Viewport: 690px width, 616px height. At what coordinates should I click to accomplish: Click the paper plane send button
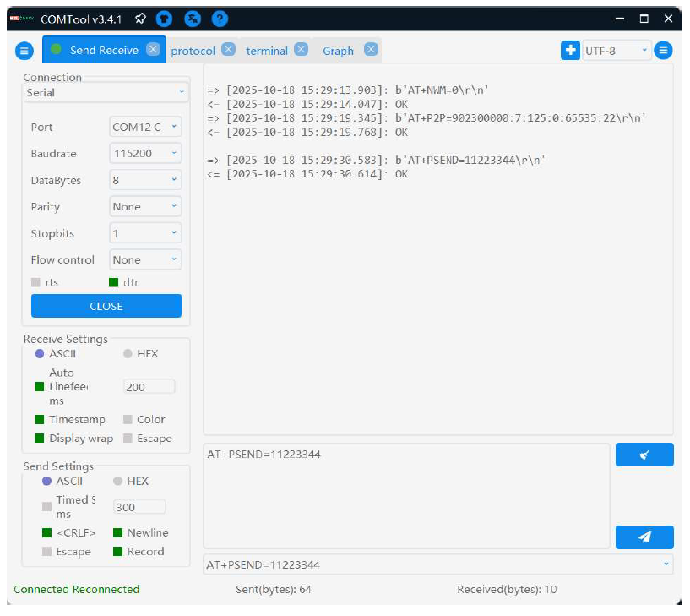(x=644, y=537)
